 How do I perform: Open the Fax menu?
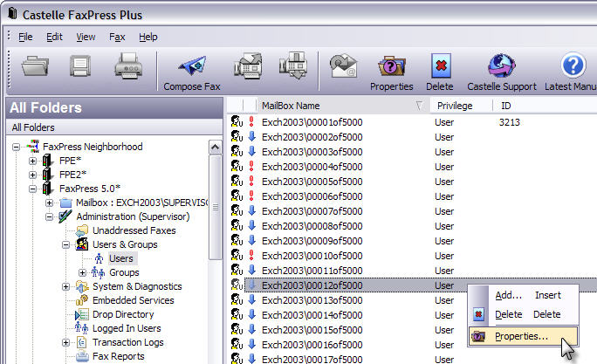pyautogui.click(x=117, y=37)
